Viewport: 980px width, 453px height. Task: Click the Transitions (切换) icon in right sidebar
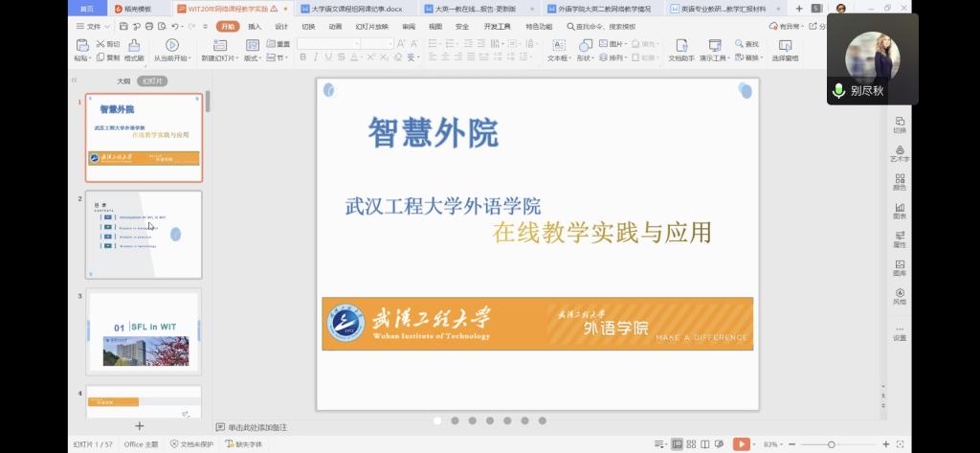click(900, 121)
